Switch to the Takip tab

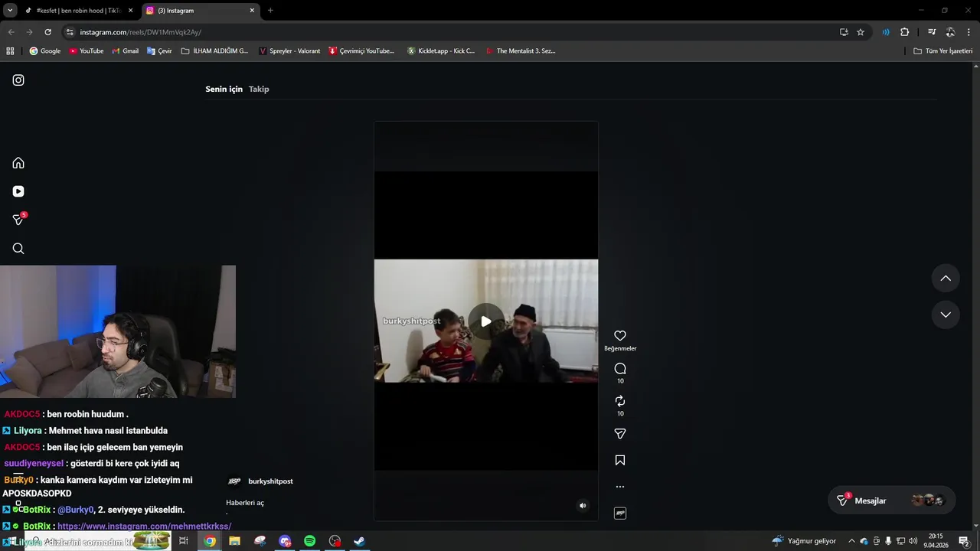click(259, 89)
